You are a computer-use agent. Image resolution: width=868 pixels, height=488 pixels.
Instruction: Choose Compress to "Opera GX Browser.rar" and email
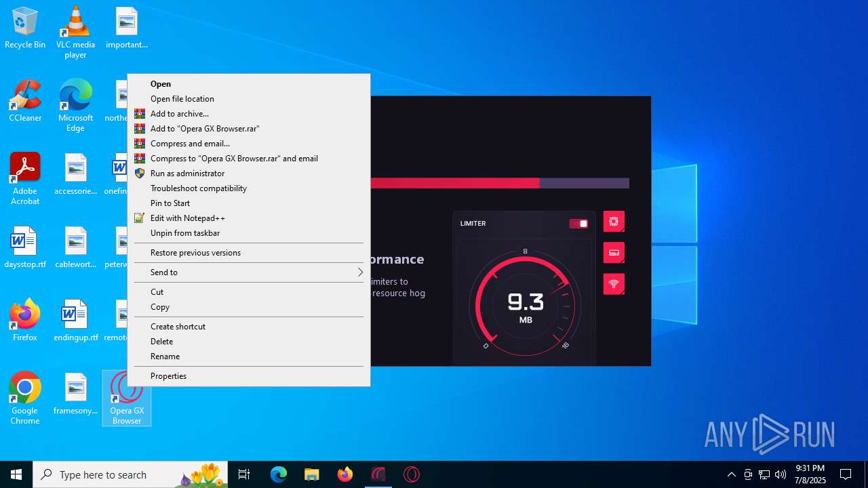(x=249, y=159)
